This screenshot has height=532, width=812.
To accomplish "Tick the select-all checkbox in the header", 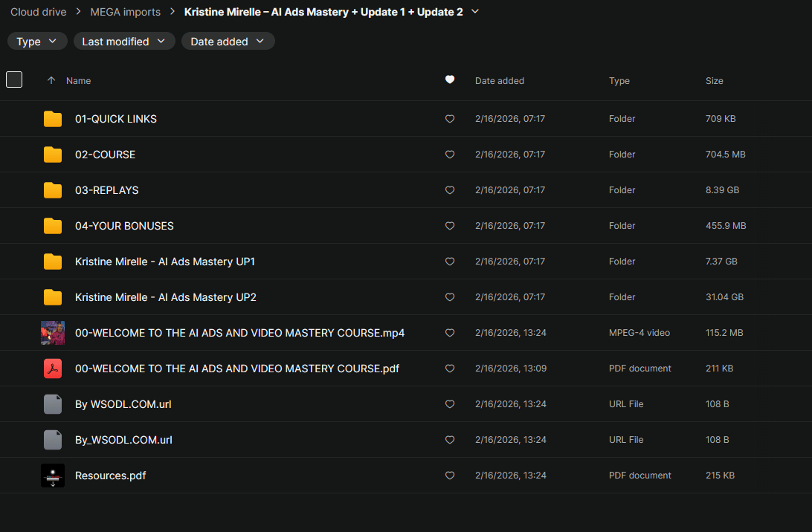I will (14, 80).
